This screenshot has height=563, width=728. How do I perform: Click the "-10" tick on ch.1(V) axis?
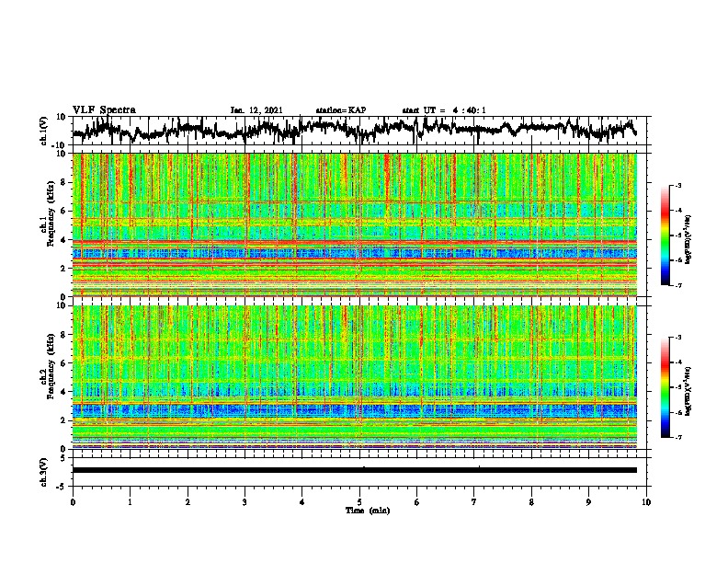pos(60,145)
